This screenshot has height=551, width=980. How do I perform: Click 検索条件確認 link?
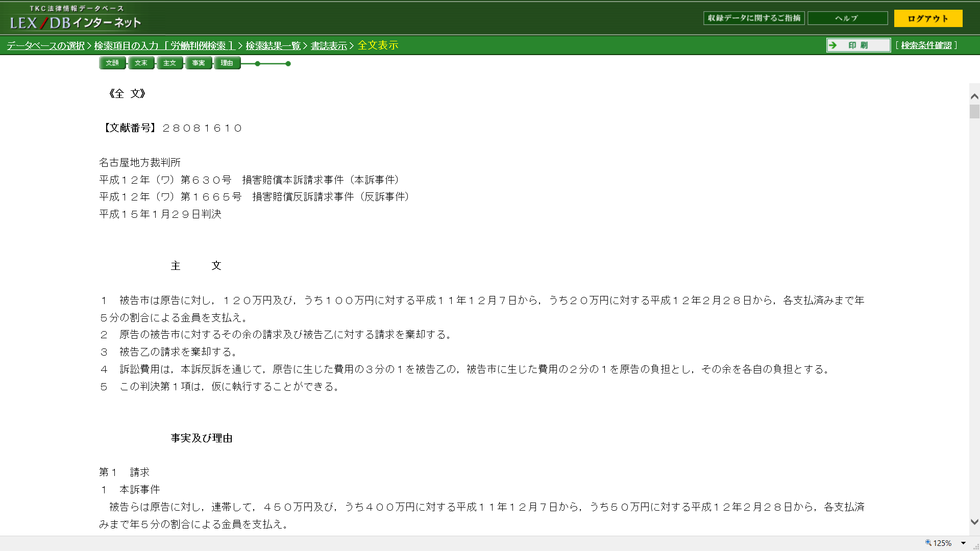(x=926, y=45)
